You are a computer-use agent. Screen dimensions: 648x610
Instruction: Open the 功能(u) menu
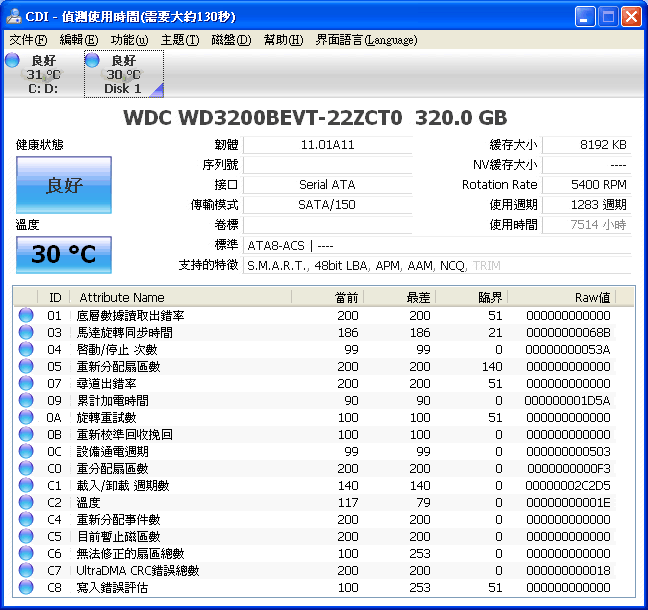click(129, 40)
